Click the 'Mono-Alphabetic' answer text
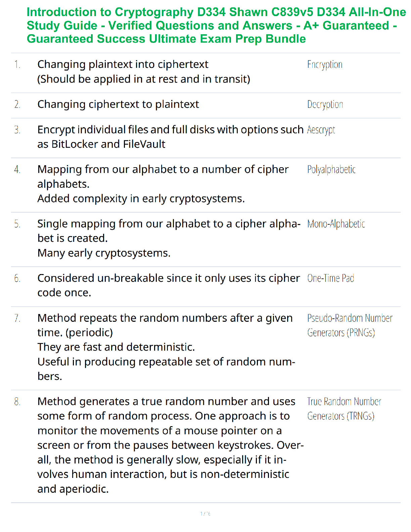 336,224
